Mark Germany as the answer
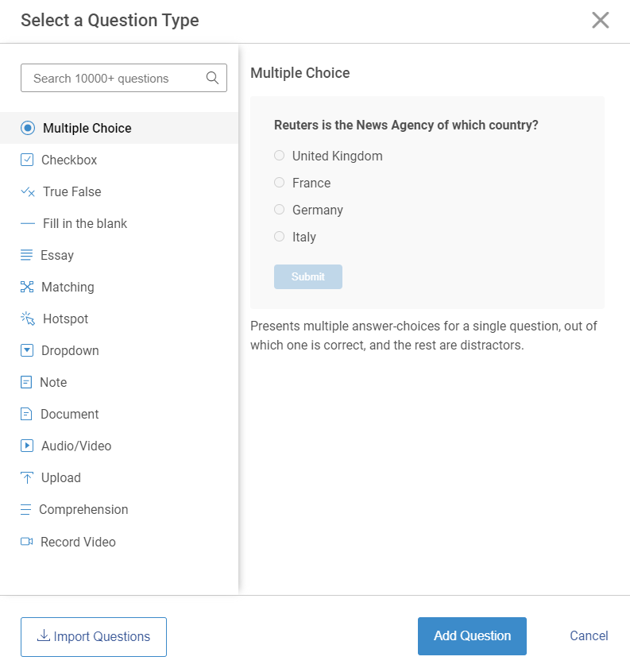This screenshot has height=672, width=630. 279,210
